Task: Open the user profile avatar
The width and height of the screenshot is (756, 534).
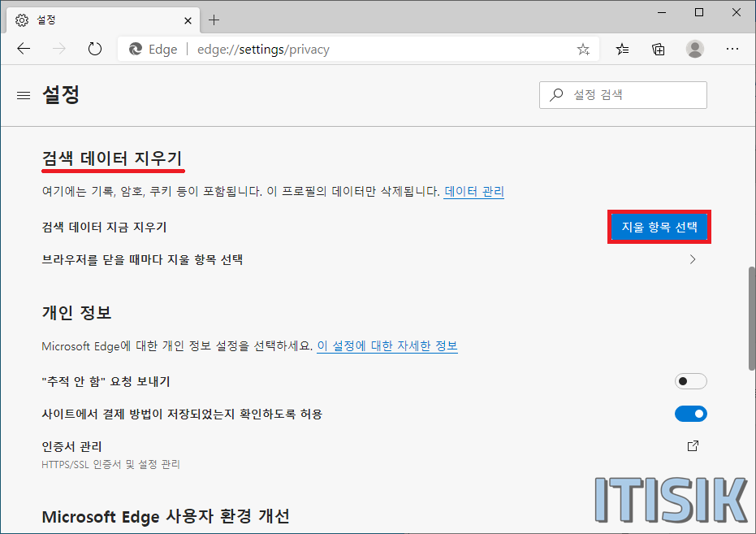Action: (x=695, y=49)
